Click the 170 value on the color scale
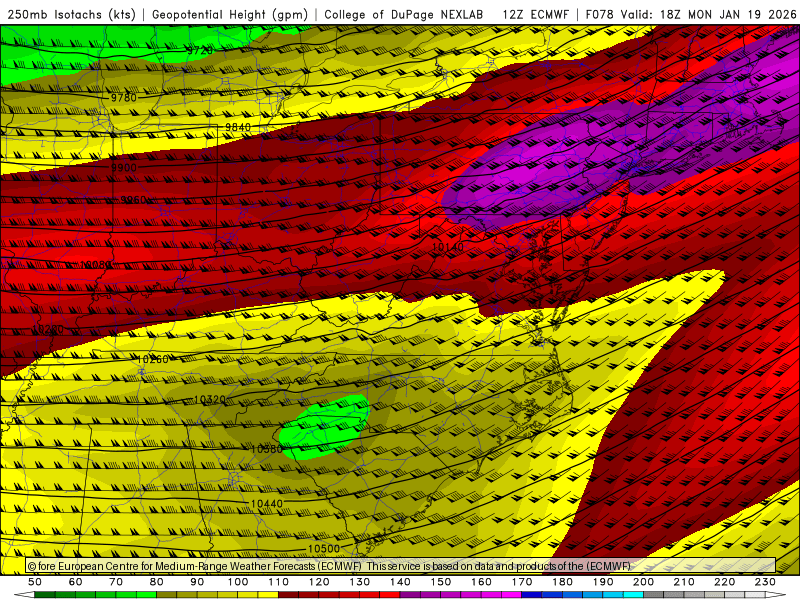Screen dimensions: 800x600 [522, 582]
